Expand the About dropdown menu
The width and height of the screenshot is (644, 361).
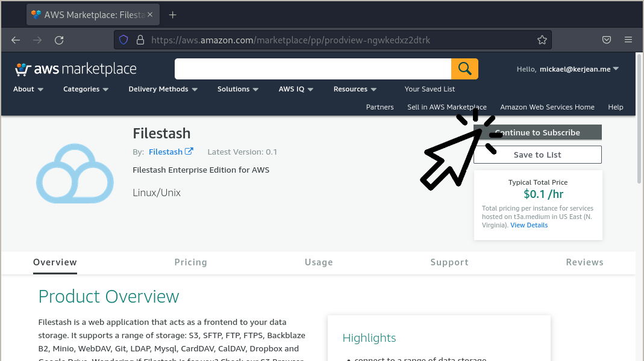28,89
